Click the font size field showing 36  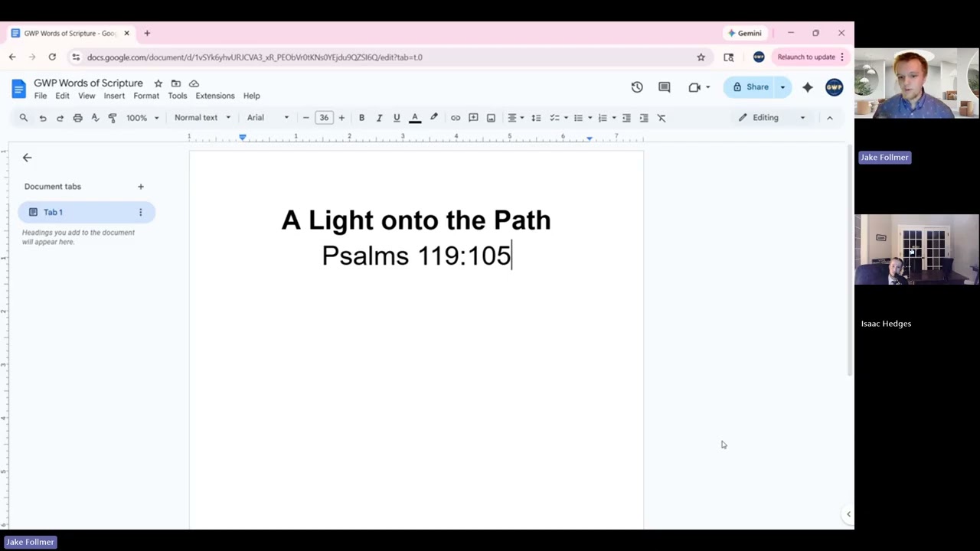[324, 118]
